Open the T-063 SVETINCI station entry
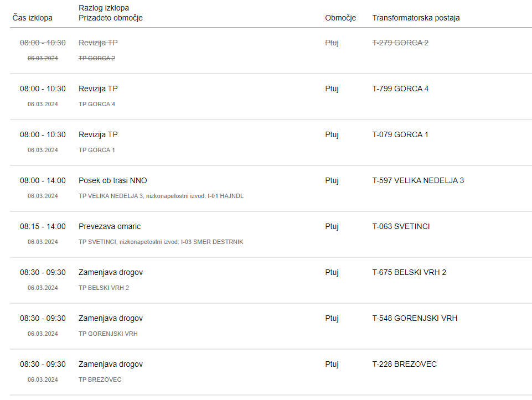Screen dimensions: 532x400 (401, 226)
